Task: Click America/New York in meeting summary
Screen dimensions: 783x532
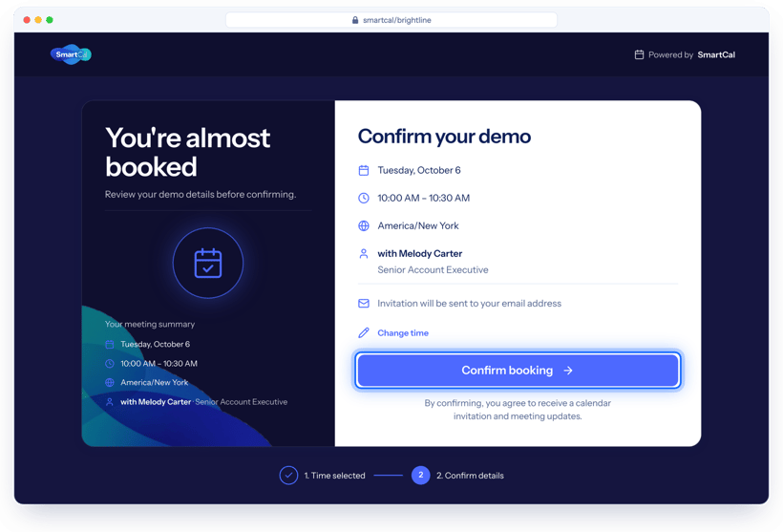Action: tap(155, 383)
